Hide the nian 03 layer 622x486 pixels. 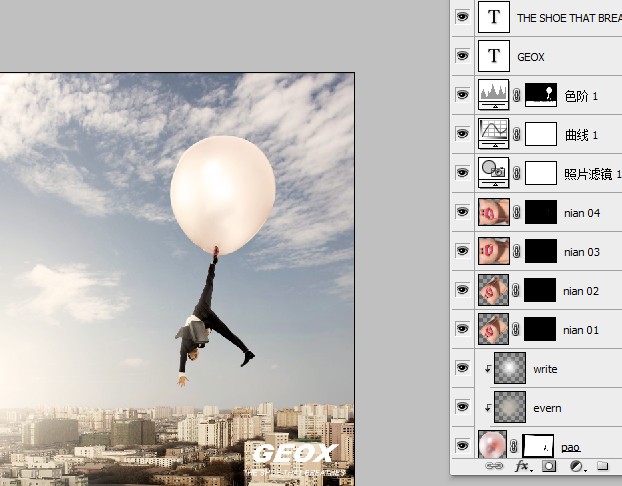point(463,250)
